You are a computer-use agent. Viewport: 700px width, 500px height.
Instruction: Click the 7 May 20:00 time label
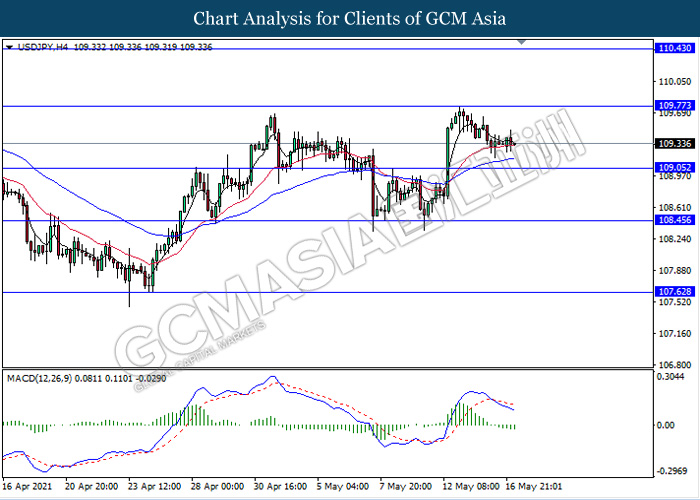[x=405, y=486]
